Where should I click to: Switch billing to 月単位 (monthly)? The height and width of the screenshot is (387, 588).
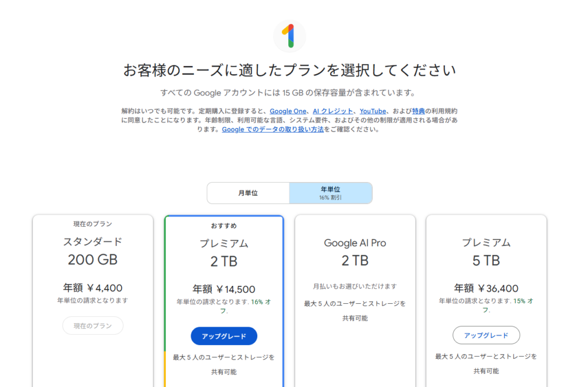click(x=248, y=193)
